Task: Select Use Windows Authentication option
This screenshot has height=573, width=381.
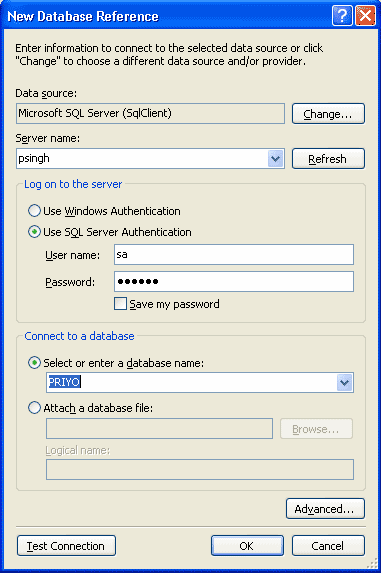Action: (34, 211)
